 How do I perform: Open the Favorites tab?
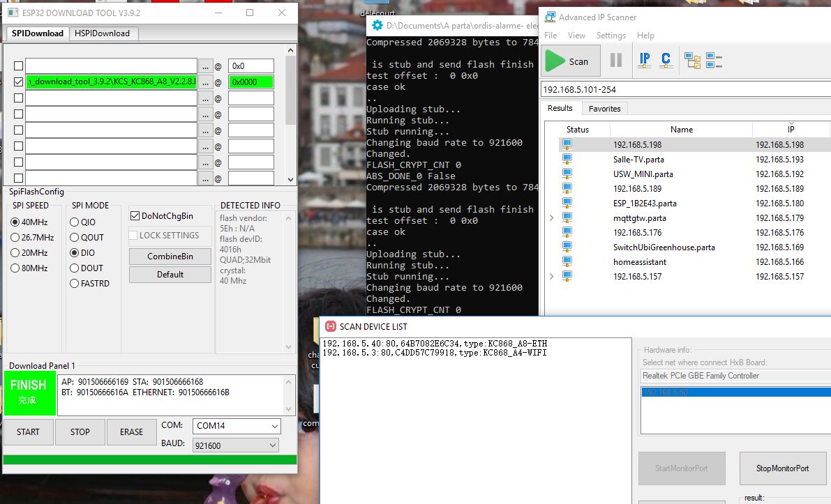pos(604,109)
